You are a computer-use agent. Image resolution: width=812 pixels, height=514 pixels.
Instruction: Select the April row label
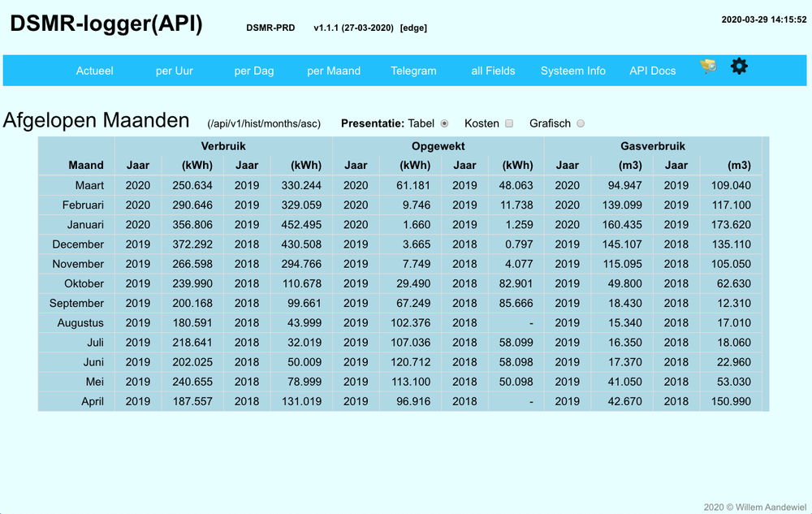point(93,402)
